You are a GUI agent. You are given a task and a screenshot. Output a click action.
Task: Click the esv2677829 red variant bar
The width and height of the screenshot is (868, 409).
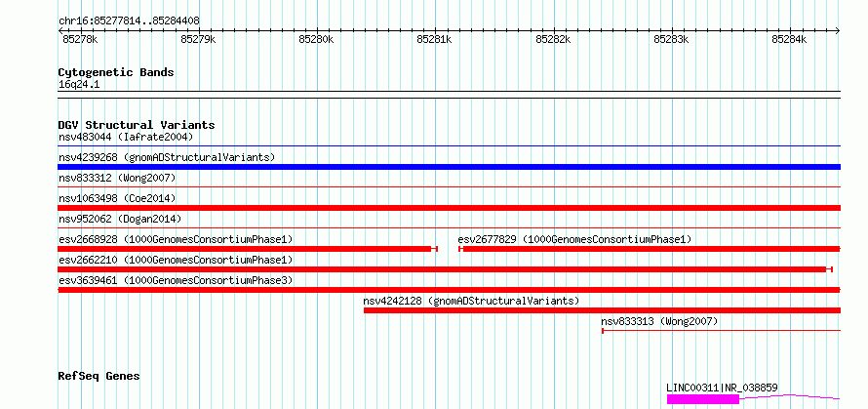tap(650, 249)
